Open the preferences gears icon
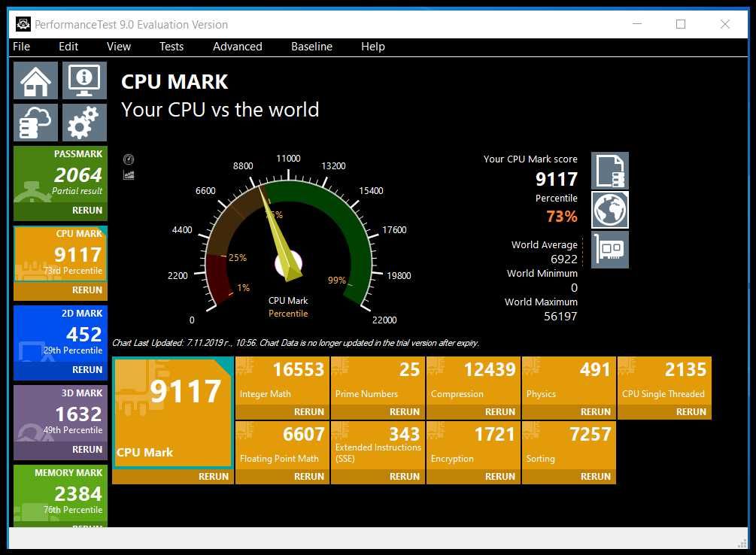This screenshot has height=555, width=756. coord(84,123)
